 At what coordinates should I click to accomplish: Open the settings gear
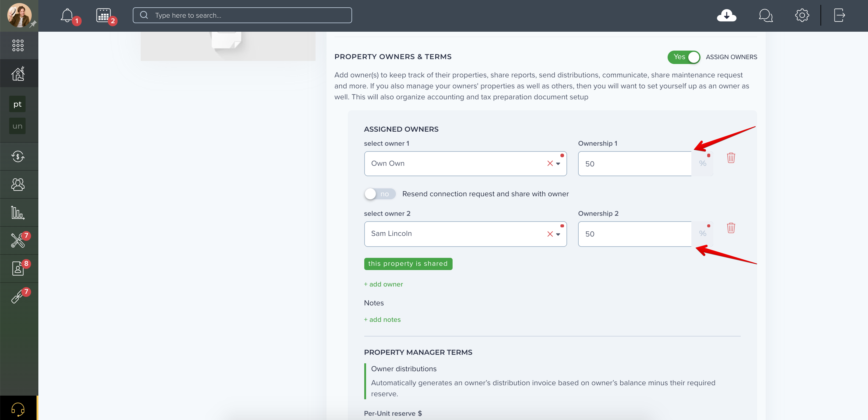point(802,15)
